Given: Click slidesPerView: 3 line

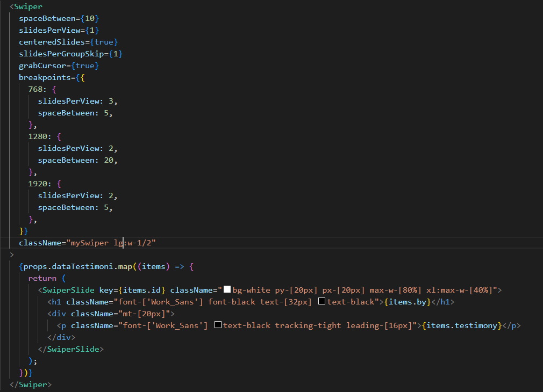Looking at the screenshot, I should pyautogui.click(x=77, y=101).
